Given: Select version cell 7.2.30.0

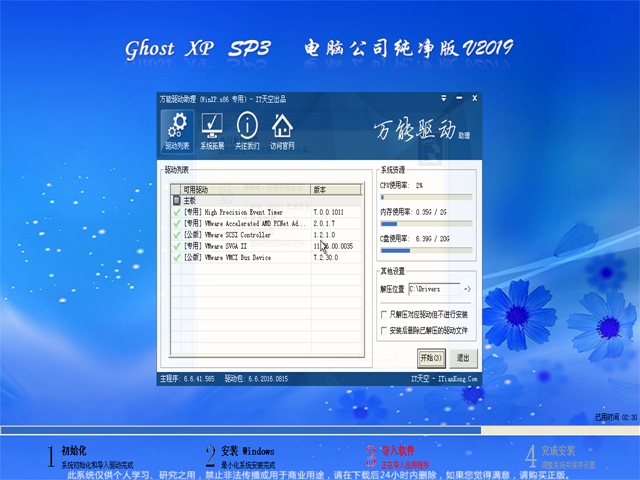Looking at the screenshot, I should [326, 258].
